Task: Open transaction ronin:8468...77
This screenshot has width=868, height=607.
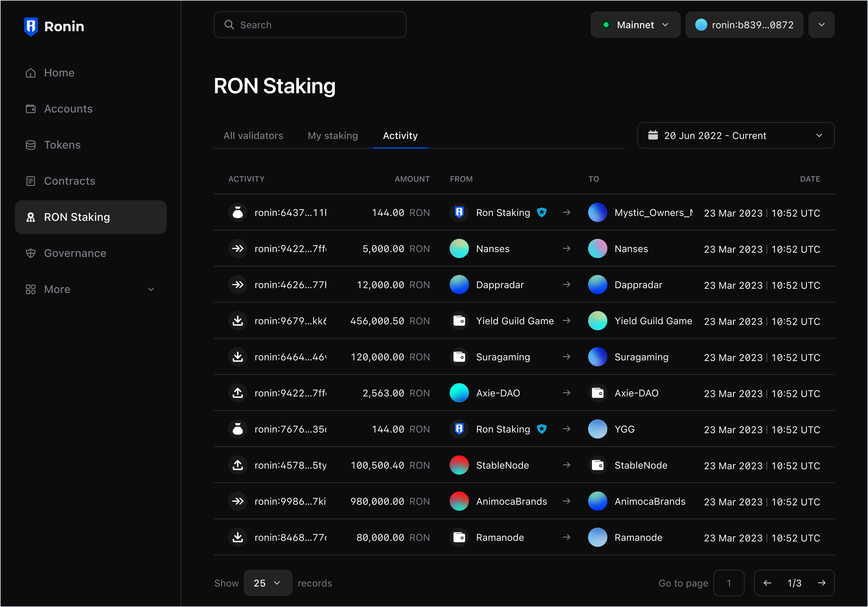Action: click(x=290, y=537)
